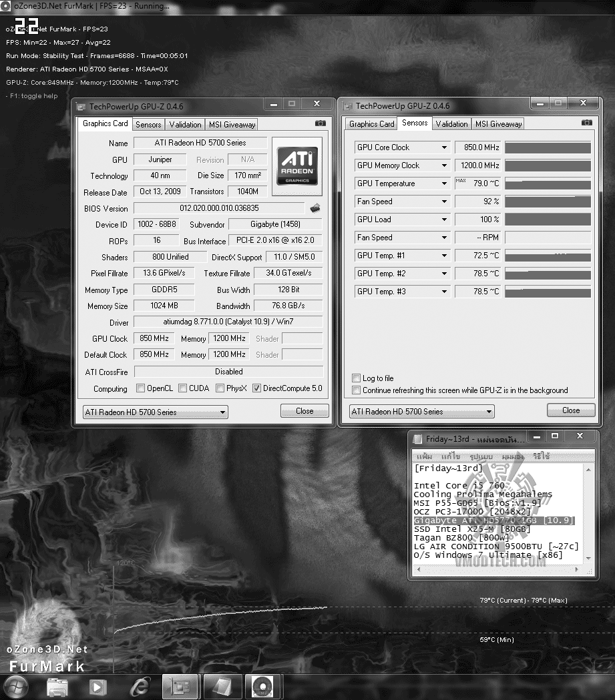615x700 pixels.
Task: Click the left GPU-Z title bar icon
Action: [x=81, y=107]
